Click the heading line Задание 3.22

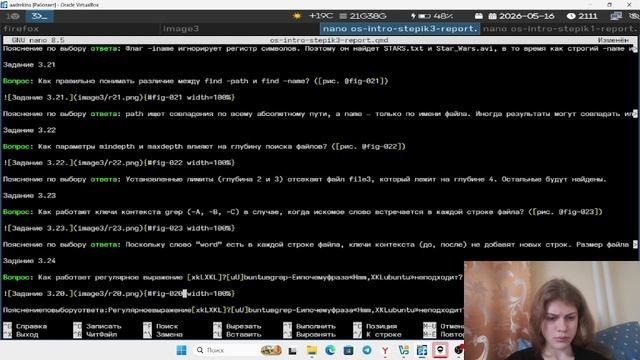[x=29, y=130]
